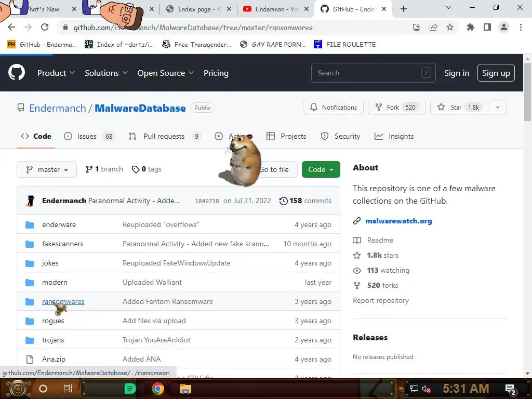Image resolution: width=532 pixels, height=399 pixels.
Task: Close the Enderman YouTube tab
Action: 307,9
